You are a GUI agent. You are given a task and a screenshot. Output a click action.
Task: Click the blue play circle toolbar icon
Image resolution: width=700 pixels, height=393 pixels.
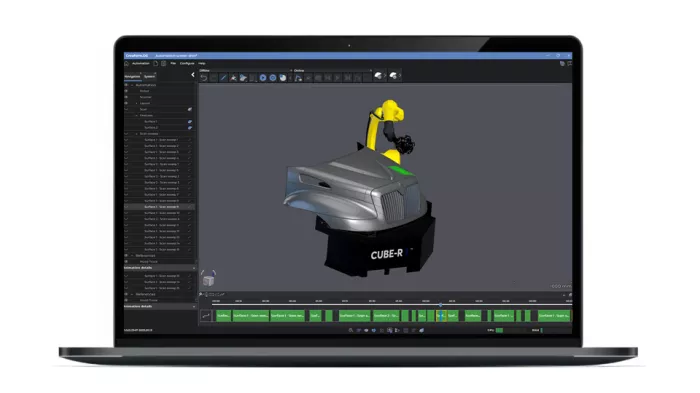pyautogui.click(x=263, y=78)
